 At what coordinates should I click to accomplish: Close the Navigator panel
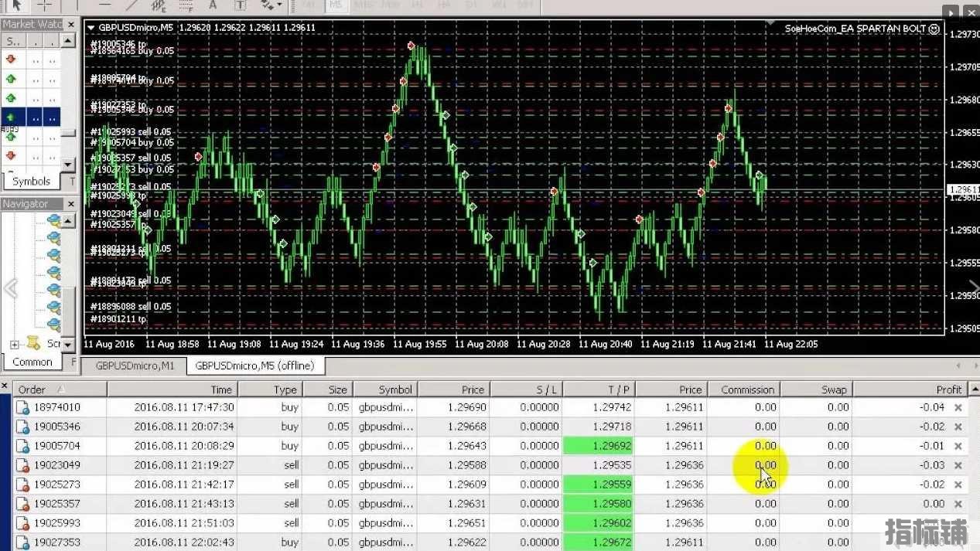[70, 204]
